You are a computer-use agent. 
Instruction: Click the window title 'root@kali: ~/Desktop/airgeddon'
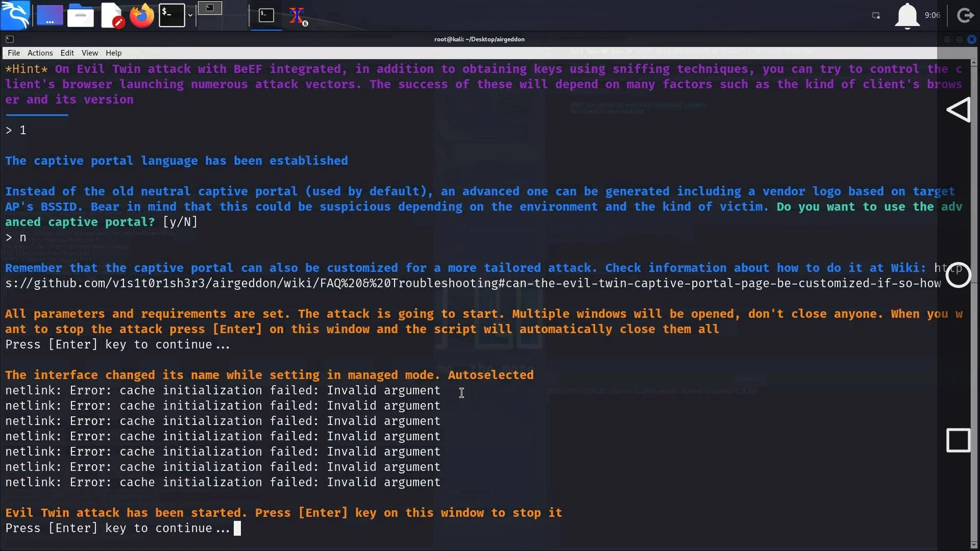pyautogui.click(x=479, y=39)
